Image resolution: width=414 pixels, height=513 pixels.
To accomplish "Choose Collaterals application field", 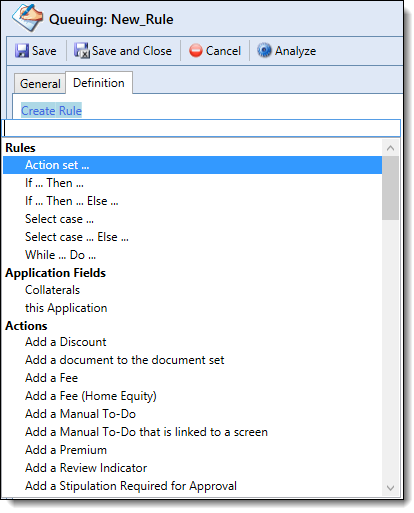I will tap(52, 290).
